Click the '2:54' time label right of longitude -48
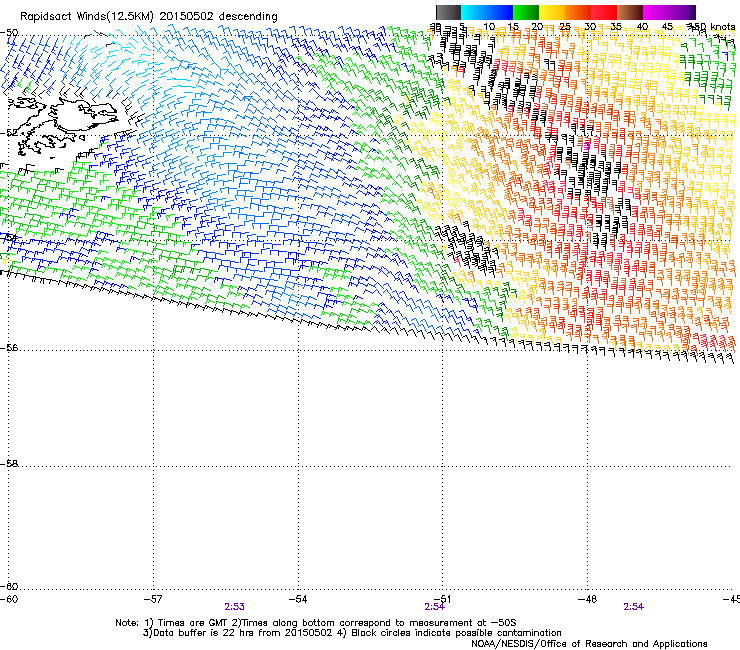The image size is (740, 650). point(633,607)
